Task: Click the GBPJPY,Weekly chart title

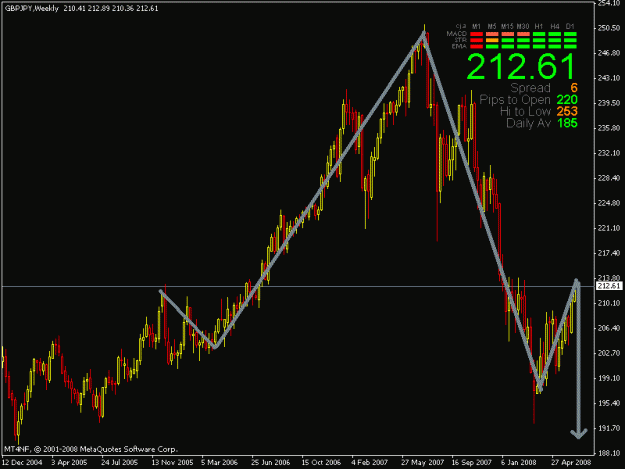Action: (x=32, y=8)
